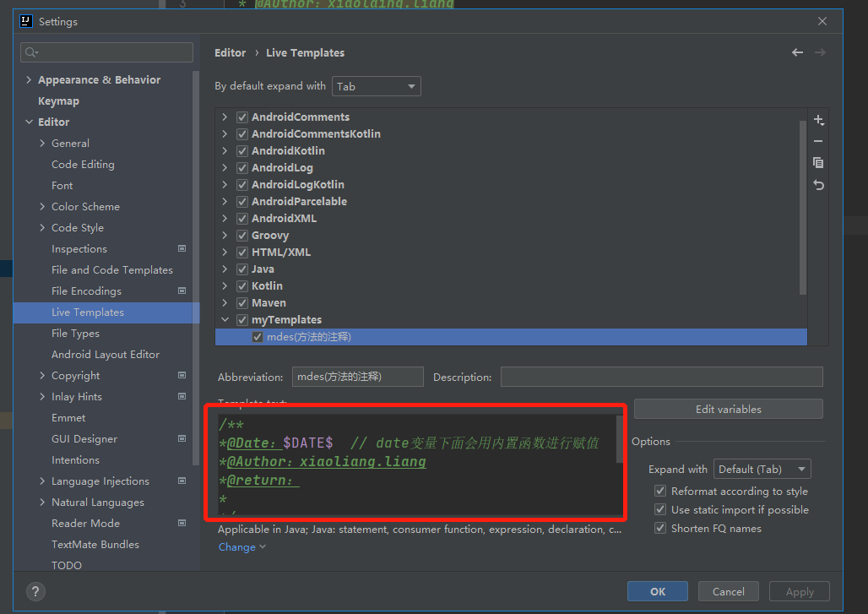Click the Edit variables button
868x614 pixels.
point(729,409)
